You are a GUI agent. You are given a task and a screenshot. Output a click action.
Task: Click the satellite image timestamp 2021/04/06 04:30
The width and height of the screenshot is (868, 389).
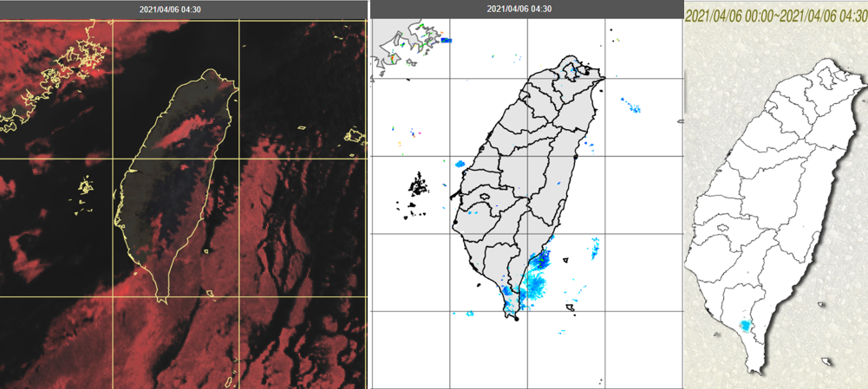(169, 9)
